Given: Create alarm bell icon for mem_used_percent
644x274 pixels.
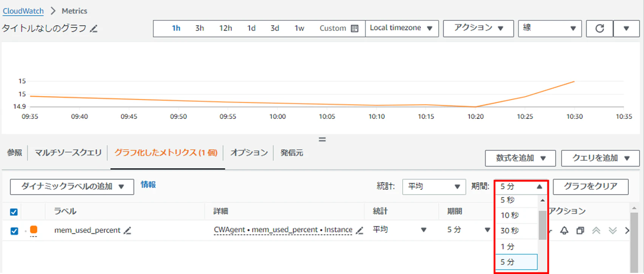Looking at the screenshot, I should click(x=564, y=230).
